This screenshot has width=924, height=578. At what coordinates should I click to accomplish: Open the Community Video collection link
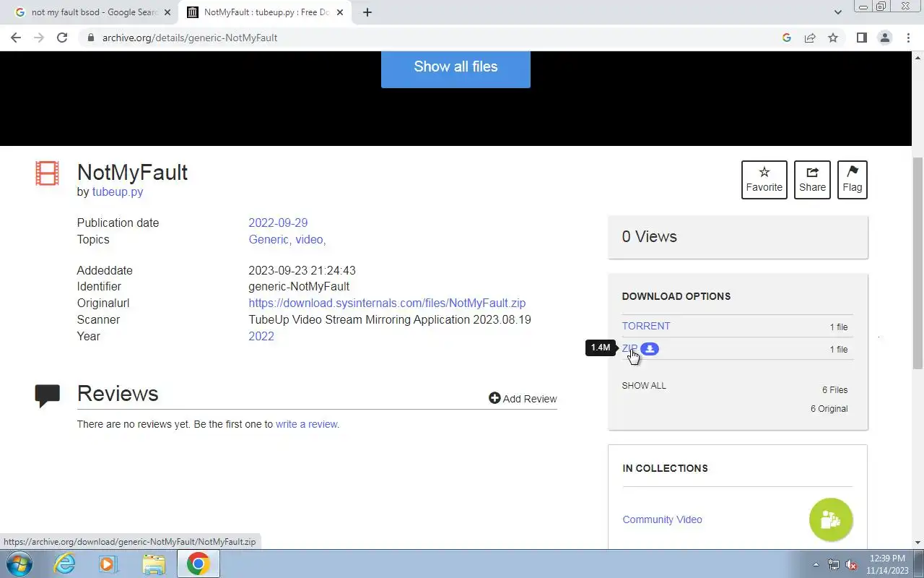[662, 520]
